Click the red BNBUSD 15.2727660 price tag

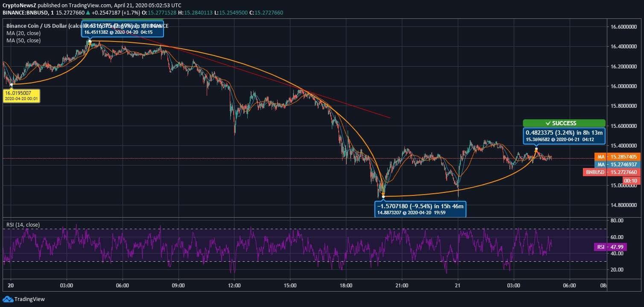[x=612, y=172]
